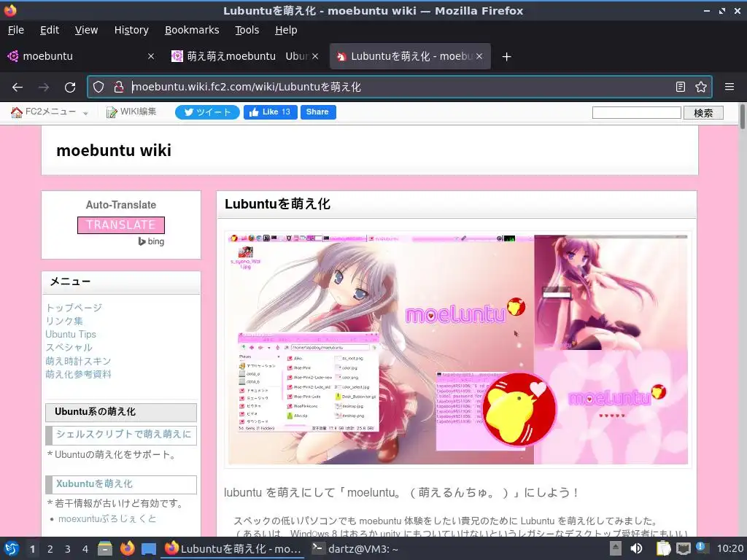Click the TRANSLATE button

coord(121,225)
